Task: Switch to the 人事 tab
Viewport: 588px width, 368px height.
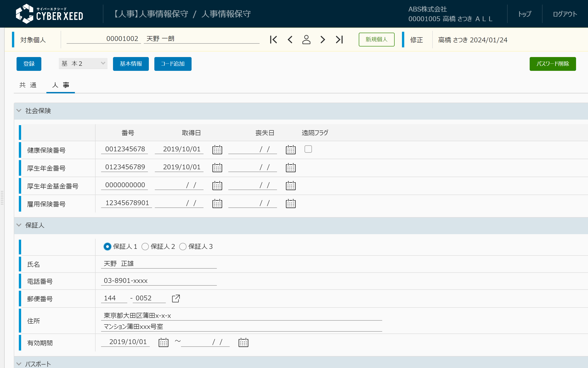Action: 60,85
